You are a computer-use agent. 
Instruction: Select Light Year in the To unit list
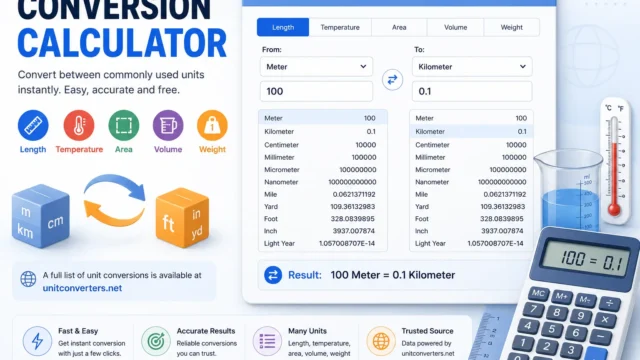(x=471, y=243)
